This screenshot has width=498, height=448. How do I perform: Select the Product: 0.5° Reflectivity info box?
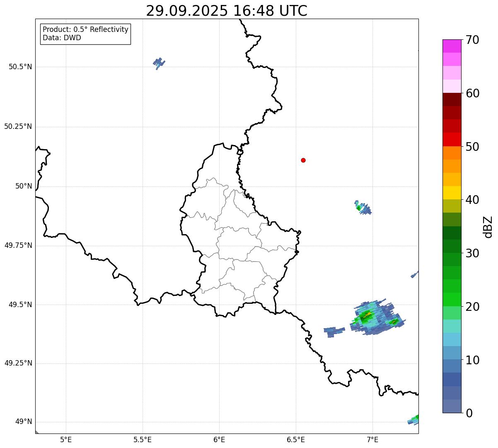pos(85,34)
